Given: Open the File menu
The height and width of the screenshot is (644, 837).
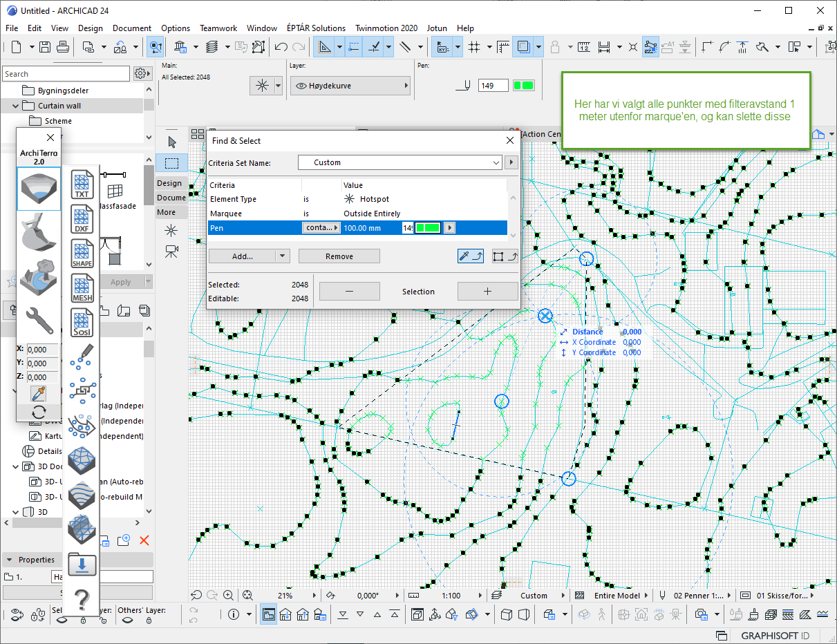Looking at the screenshot, I should click(12, 28).
